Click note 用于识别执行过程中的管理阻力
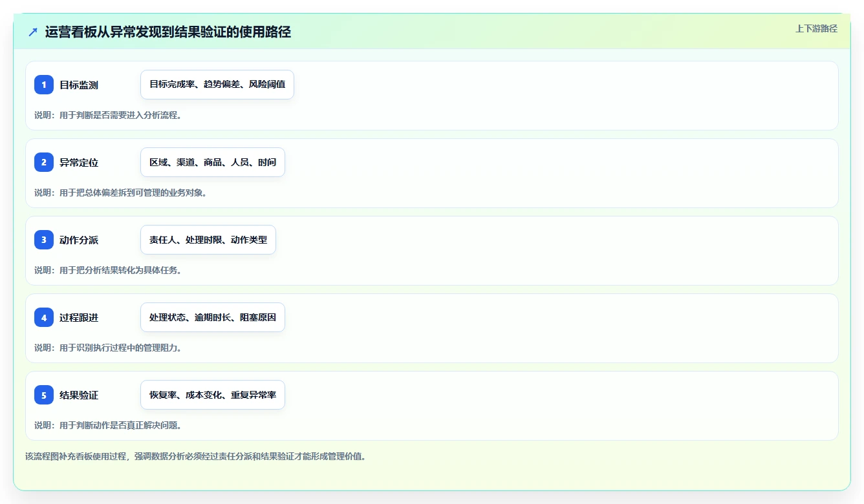864x504 pixels. tap(108, 348)
